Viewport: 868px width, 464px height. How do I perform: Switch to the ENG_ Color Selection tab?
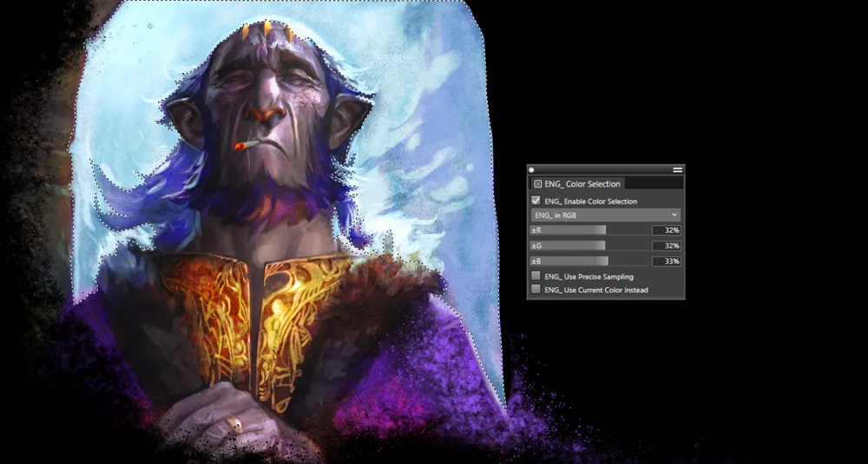pyautogui.click(x=582, y=184)
